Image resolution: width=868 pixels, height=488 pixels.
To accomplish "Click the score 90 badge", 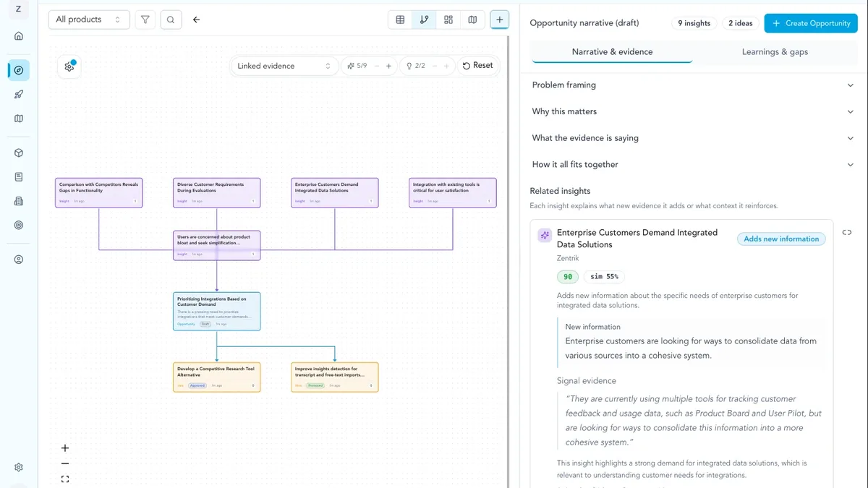I will coord(568,277).
